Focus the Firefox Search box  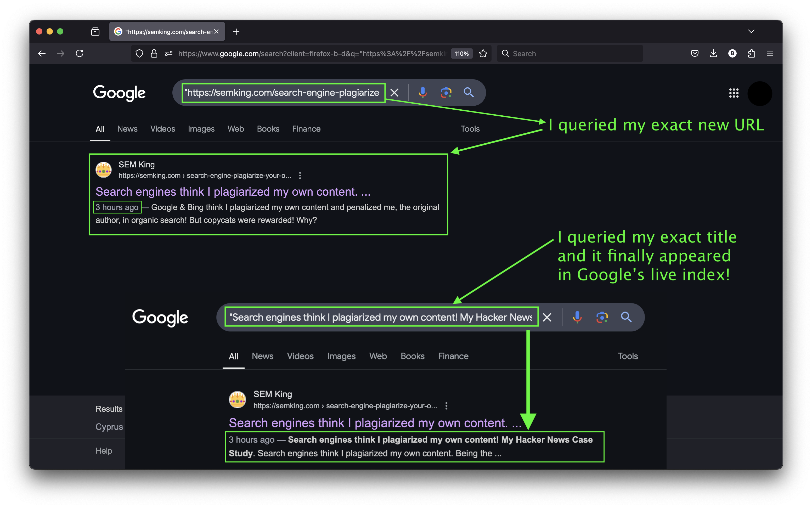click(x=570, y=53)
